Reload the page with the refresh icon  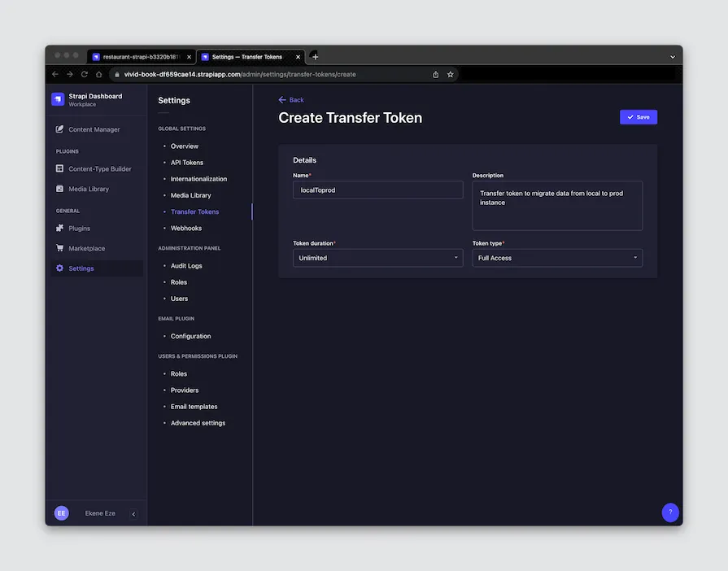[x=84, y=73]
